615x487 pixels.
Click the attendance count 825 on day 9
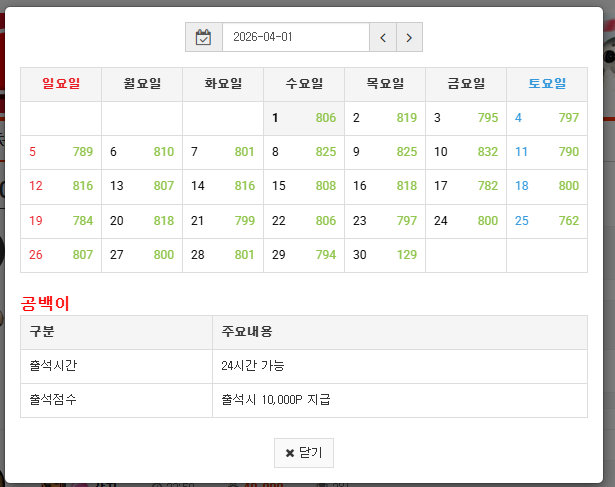[406, 152]
